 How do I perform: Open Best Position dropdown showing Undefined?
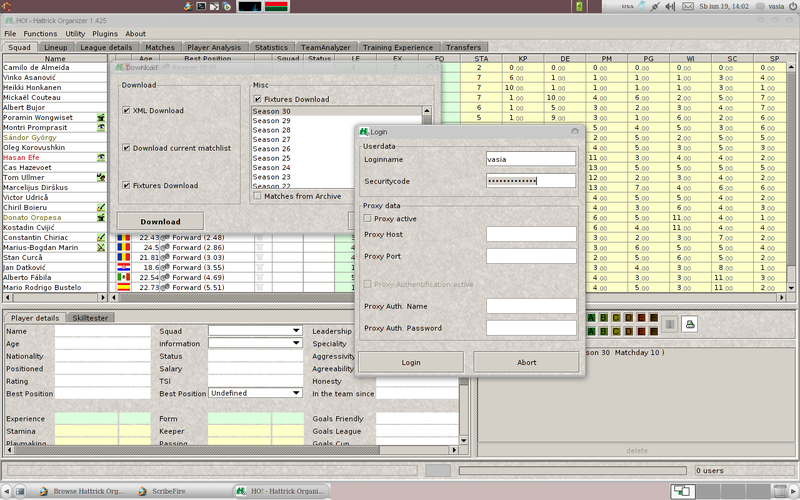[255, 393]
